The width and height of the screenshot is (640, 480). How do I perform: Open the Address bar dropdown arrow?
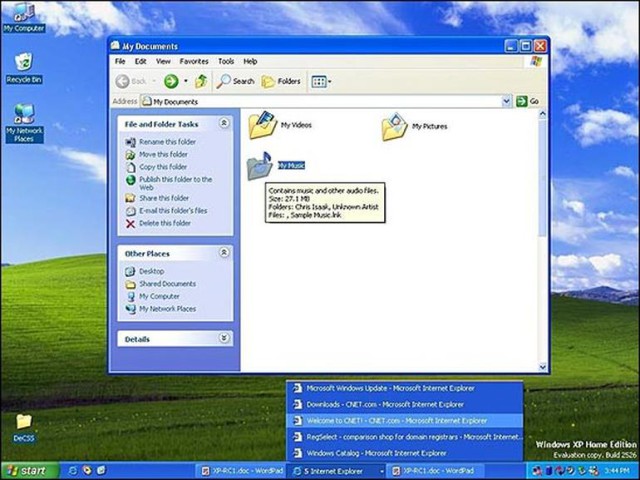click(506, 101)
